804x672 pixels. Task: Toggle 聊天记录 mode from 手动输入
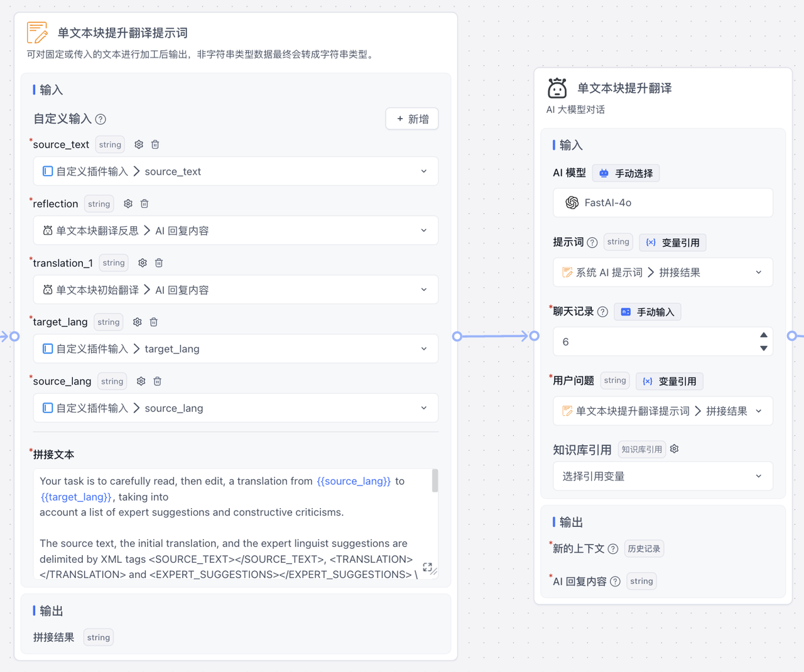[647, 312]
